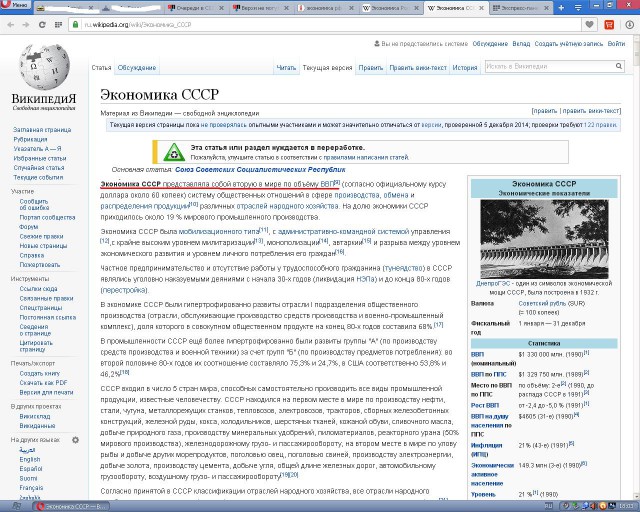This screenshot has height=512, width=640.
Task: Open the Speed Dial grid icon
Action: [x=58, y=25]
